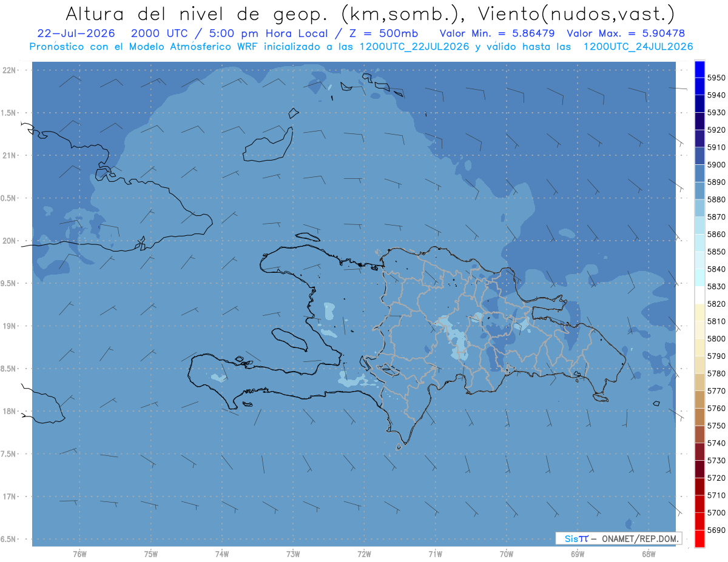Click the '73W' longitude axis label
Image resolution: width=728 pixels, height=562 pixels.
tap(293, 554)
